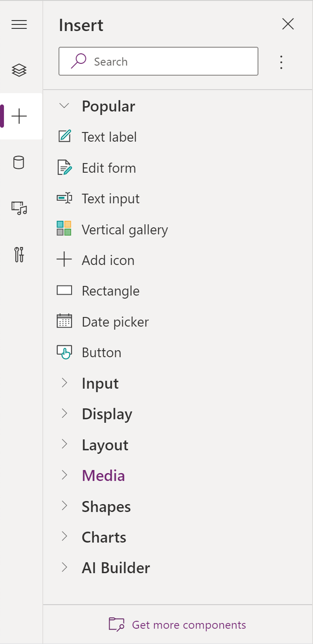Open the Input category heading
The height and width of the screenshot is (644, 313).
pos(100,383)
